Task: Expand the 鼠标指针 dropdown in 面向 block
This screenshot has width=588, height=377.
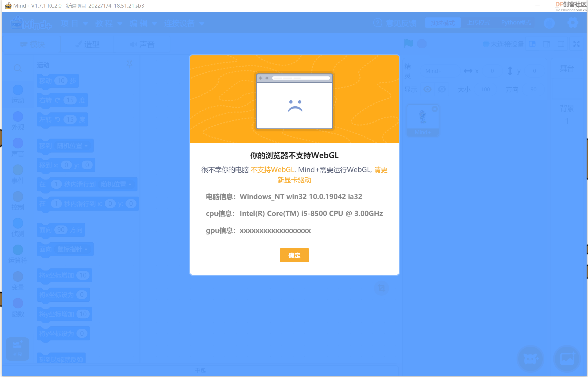Action: pos(73,249)
